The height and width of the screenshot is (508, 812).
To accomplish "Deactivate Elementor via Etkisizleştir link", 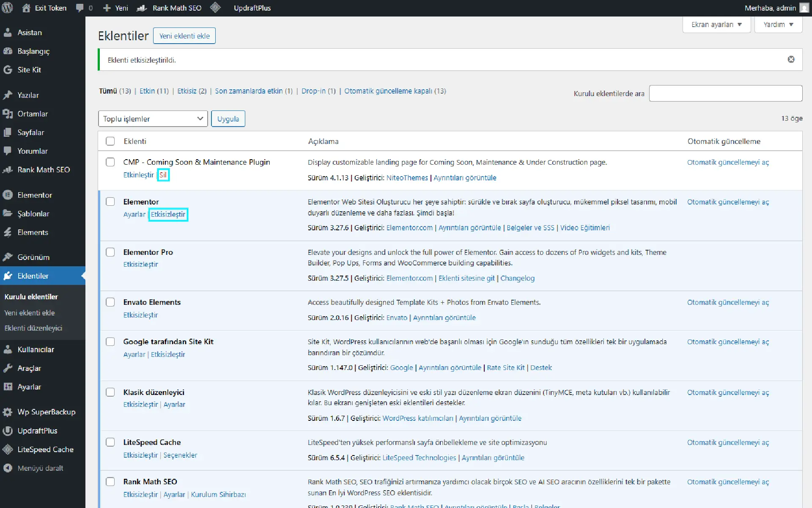I will (168, 214).
